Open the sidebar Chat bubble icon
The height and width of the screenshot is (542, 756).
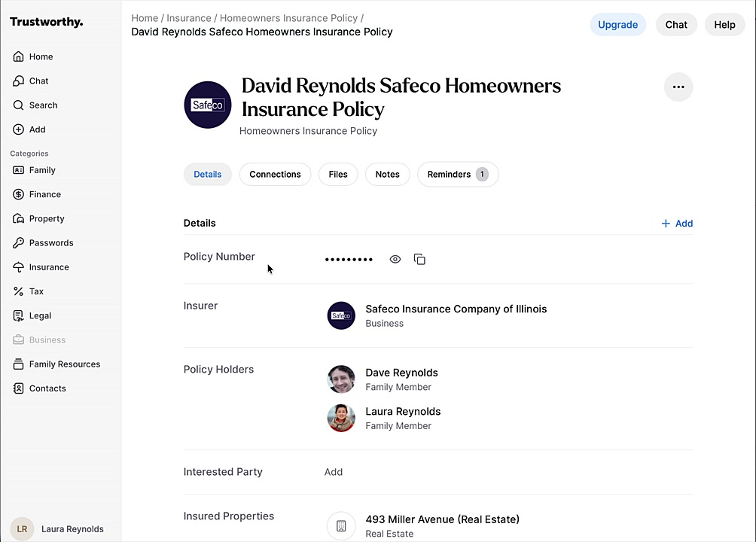click(18, 81)
